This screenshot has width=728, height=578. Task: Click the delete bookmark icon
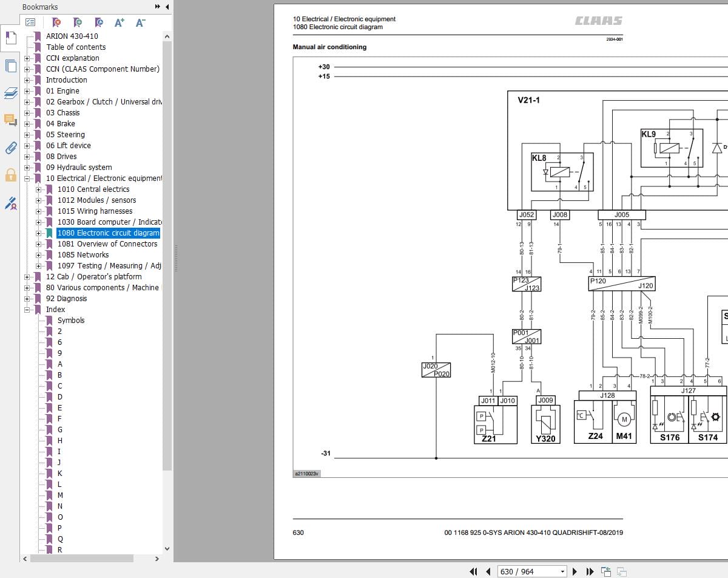[x=56, y=22]
